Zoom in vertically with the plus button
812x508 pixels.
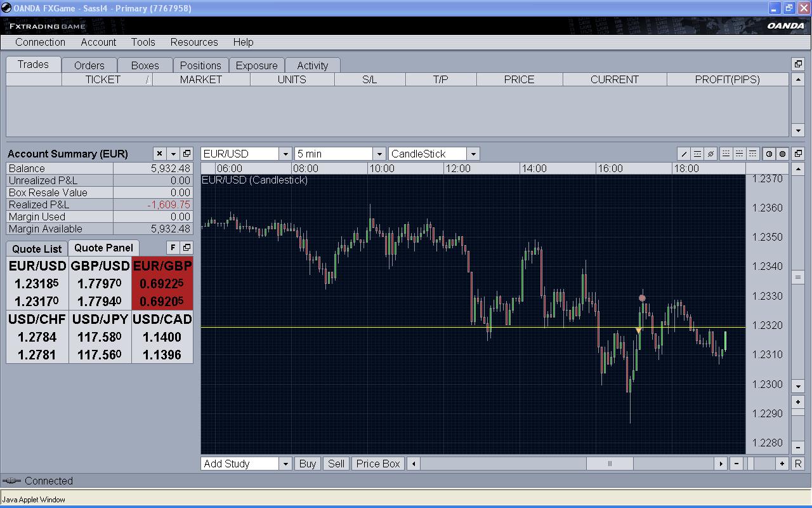pyautogui.click(x=798, y=402)
